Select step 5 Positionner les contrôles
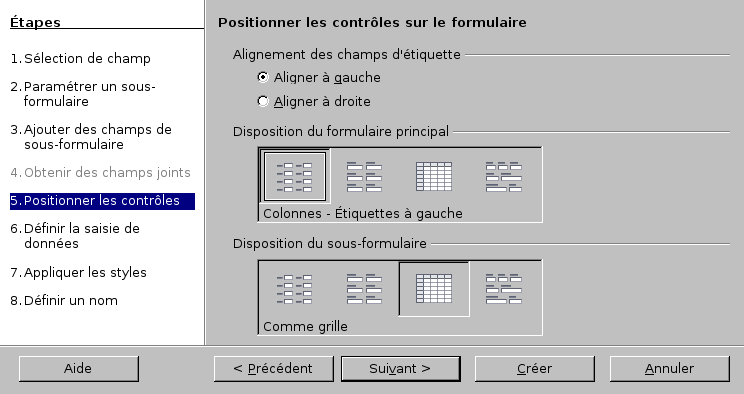Viewport: 744px width, 394px height. pyautogui.click(x=102, y=201)
